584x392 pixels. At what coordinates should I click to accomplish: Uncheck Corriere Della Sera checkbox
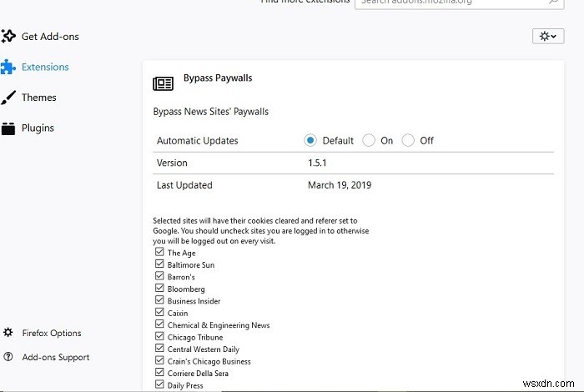tap(159, 372)
